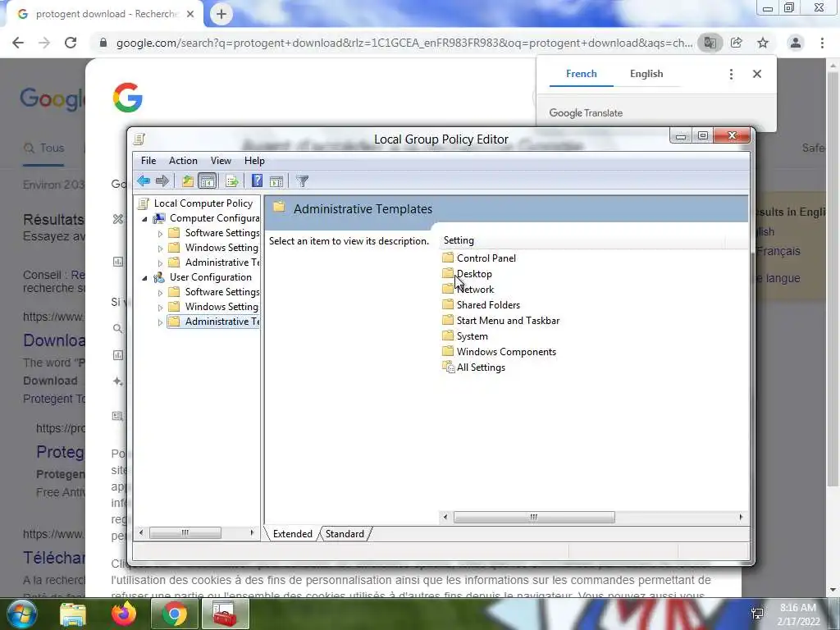
Task: Click the taskbar clock showing 8:16 AM
Action: pyautogui.click(x=797, y=614)
